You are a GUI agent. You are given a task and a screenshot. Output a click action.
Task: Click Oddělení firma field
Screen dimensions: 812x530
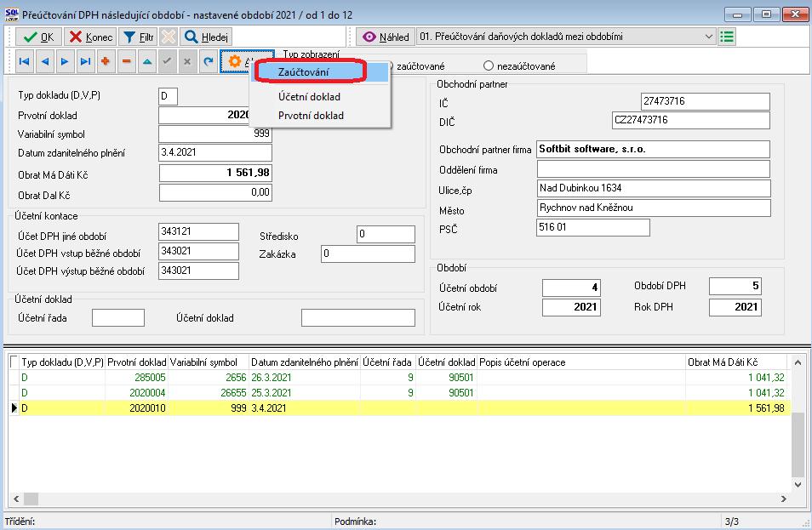[x=653, y=168]
